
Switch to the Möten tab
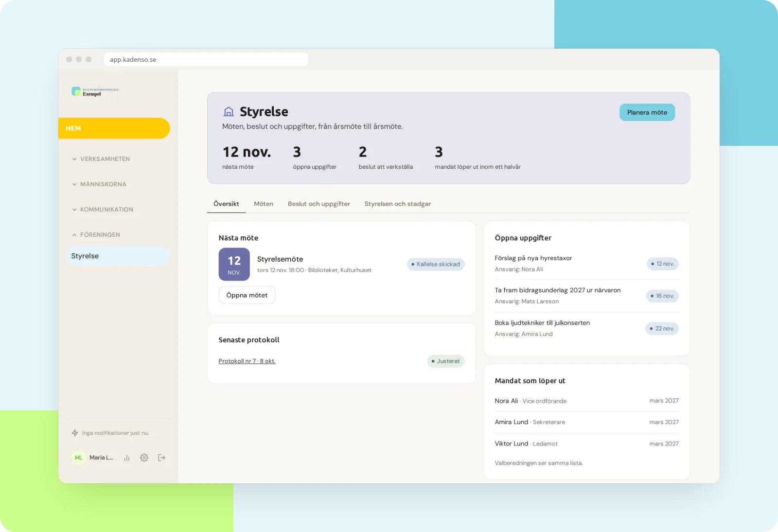(x=264, y=204)
